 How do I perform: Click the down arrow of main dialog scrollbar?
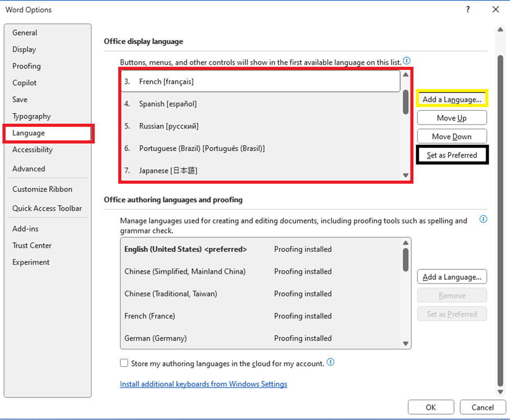tap(500, 392)
